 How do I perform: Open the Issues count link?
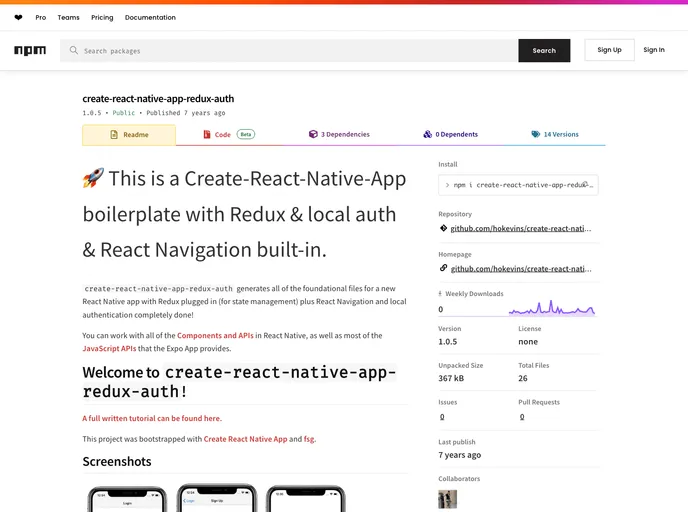coord(442,417)
